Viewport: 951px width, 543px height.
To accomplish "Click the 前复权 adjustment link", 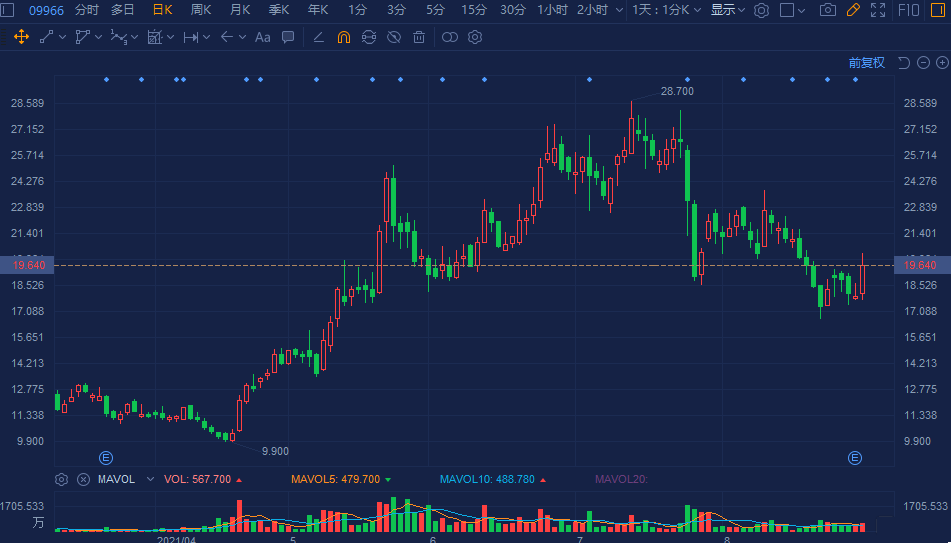I will point(867,63).
